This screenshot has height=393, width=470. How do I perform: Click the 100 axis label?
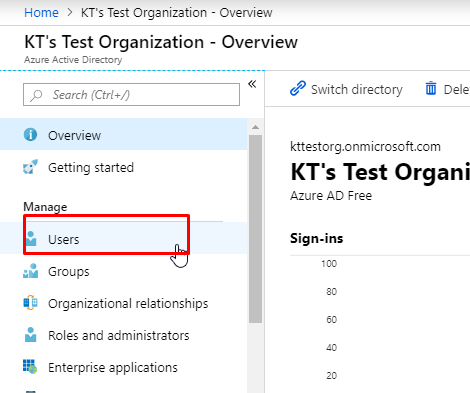pos(329,264)
